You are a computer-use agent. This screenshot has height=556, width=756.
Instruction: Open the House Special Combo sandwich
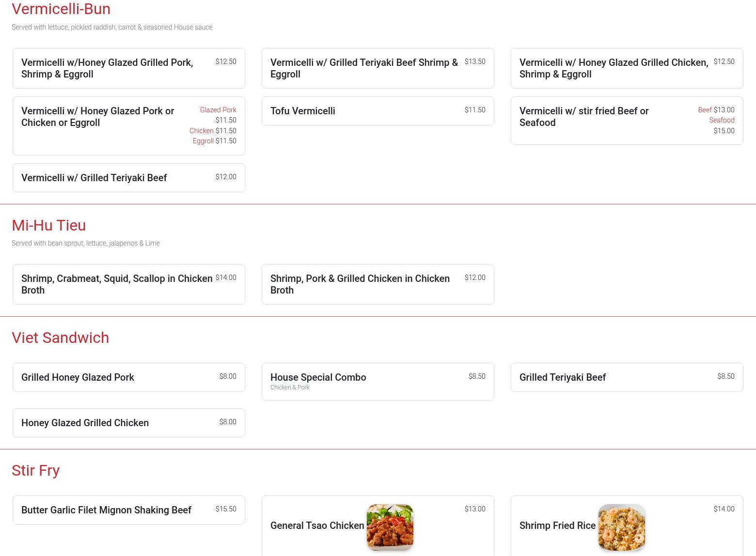378,382
